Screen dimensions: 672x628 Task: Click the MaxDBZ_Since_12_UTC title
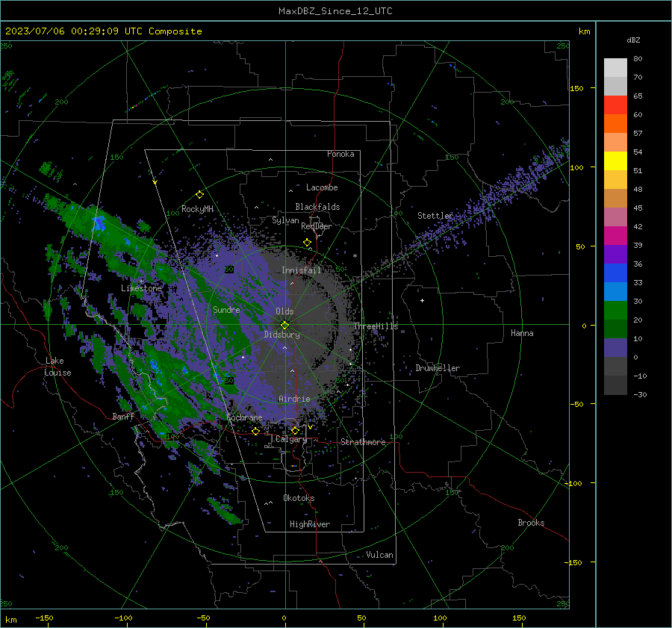click(x=335, y=11)
